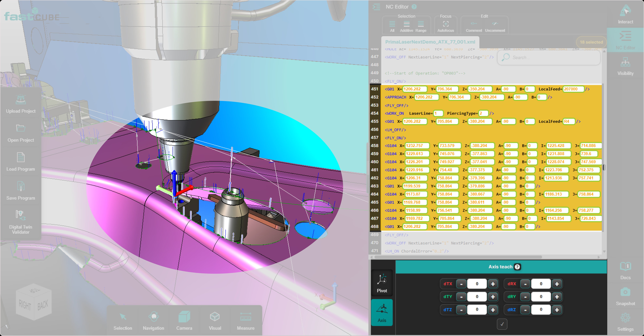Screen dimensions: 644x336
Task: Select the PrimaLaserNextDemo_ATX_77_001.xml tab
Action: (430, 42)
